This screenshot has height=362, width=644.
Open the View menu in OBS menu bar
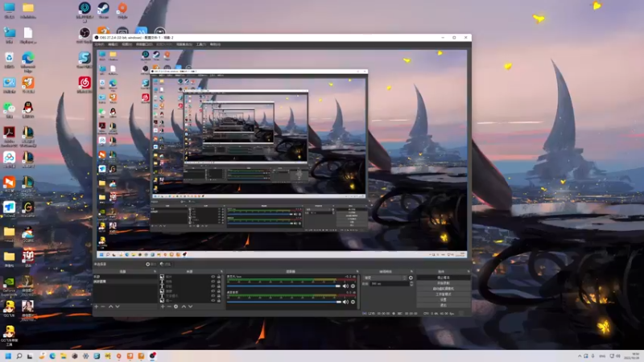tap(126, 44)
